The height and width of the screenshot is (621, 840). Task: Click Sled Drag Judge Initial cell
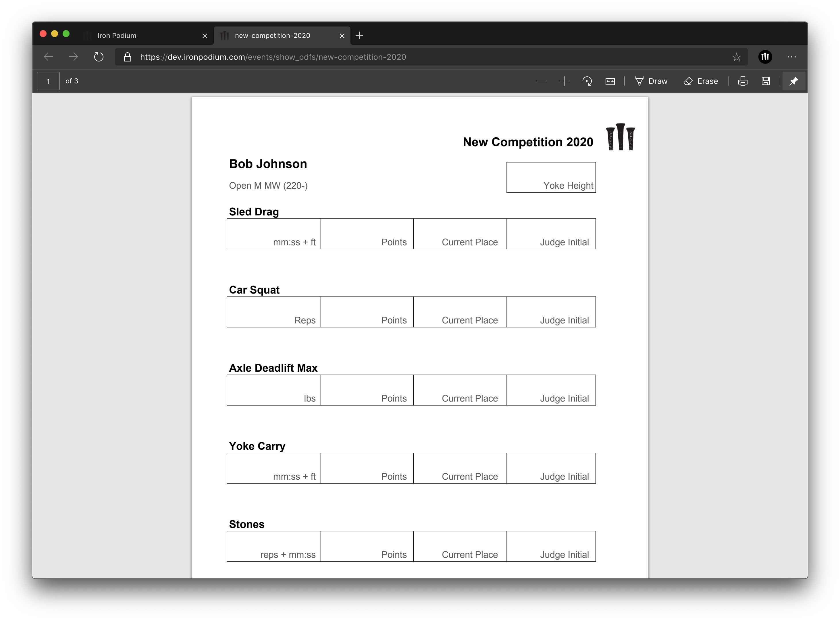pyautogui.click(x=551, y=234)
